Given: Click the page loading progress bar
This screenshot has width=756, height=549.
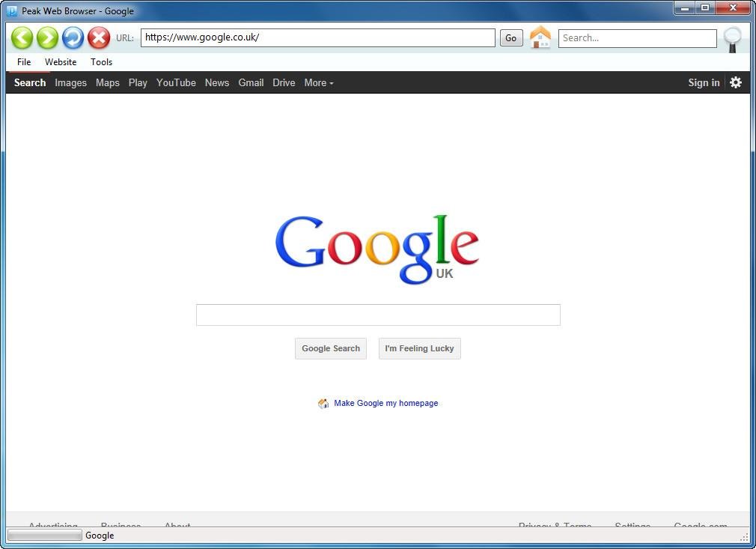Looking at the screenshot, I should tap(43, 535).
